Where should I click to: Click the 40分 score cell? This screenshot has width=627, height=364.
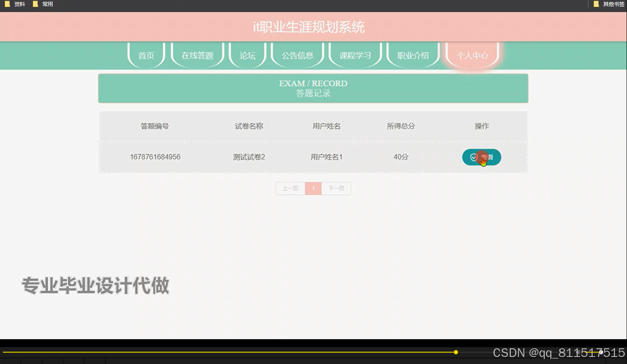point(401,157)
